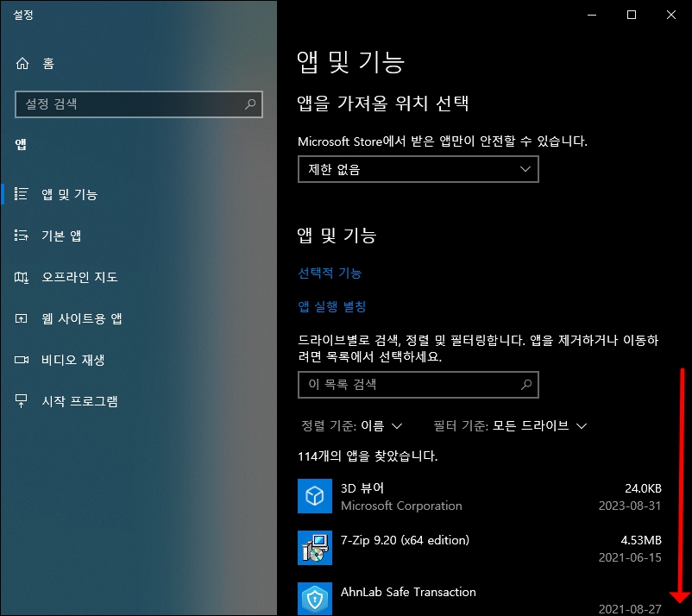Select the 시작 프로그램 icon

click(x=22, y=400)
